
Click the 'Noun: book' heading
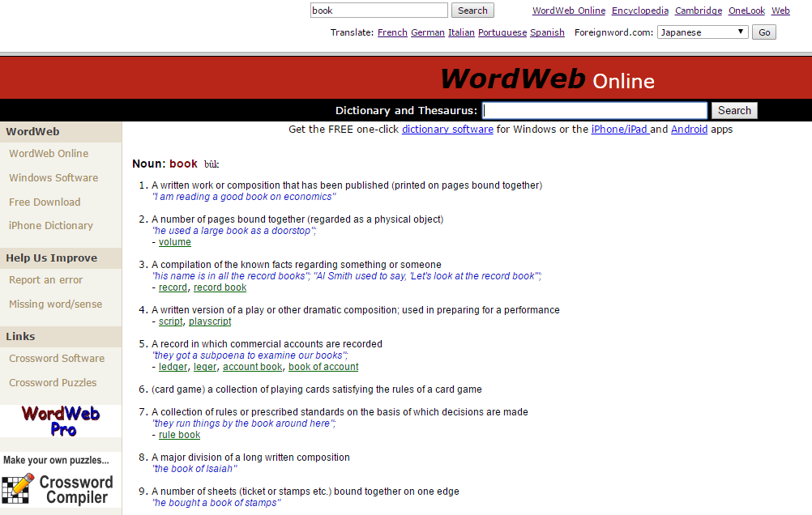(165, 164)
